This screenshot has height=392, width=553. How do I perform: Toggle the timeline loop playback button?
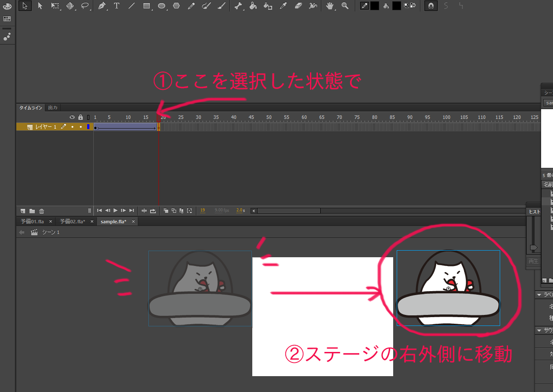(153, 211)
